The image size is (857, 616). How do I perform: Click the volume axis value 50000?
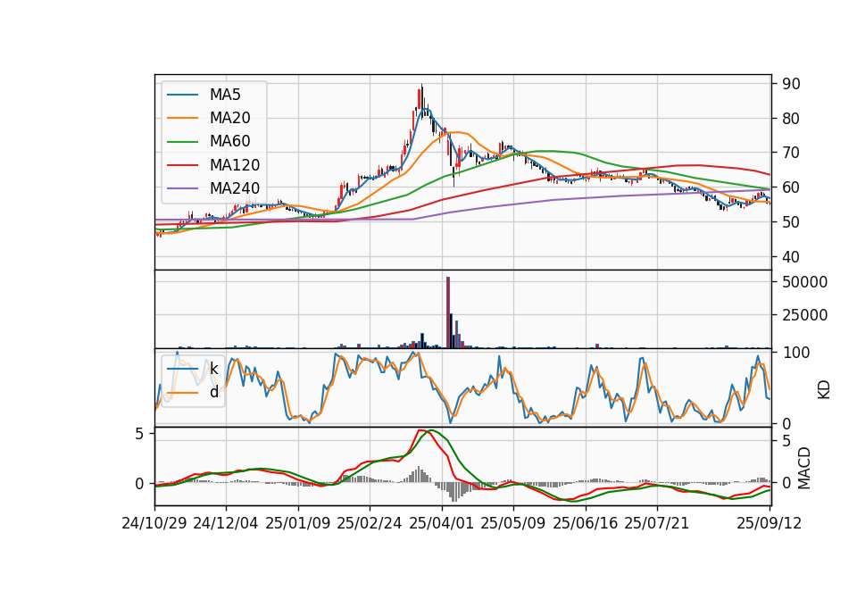pos(805,283)
